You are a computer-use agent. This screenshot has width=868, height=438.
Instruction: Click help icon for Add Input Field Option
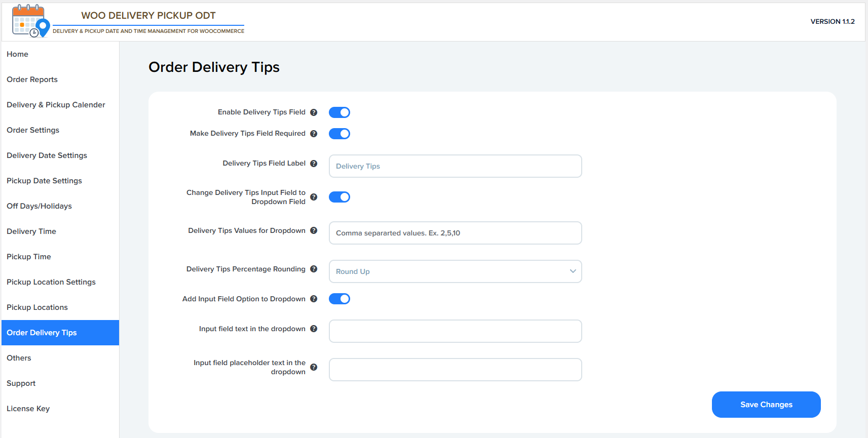click(314, 299)
